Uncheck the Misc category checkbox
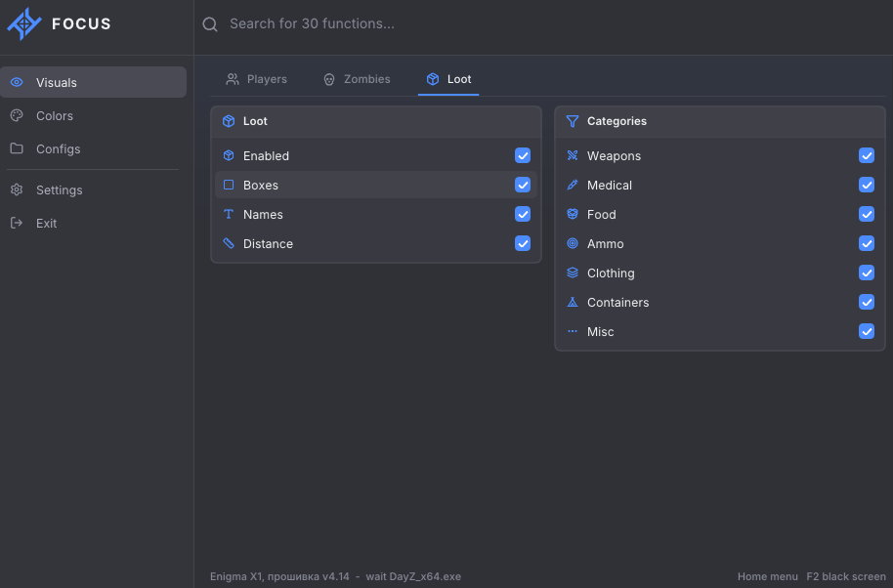Viewport: 893px width, 588px height. [867, 331]
